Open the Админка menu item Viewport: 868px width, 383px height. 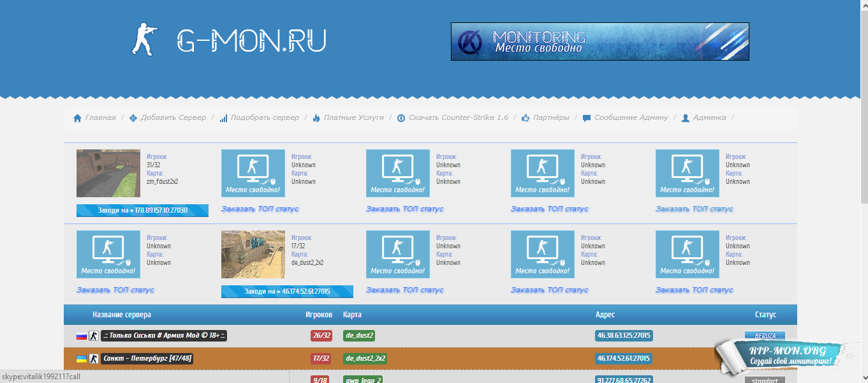pyautogui.click(x=710, y=117)
